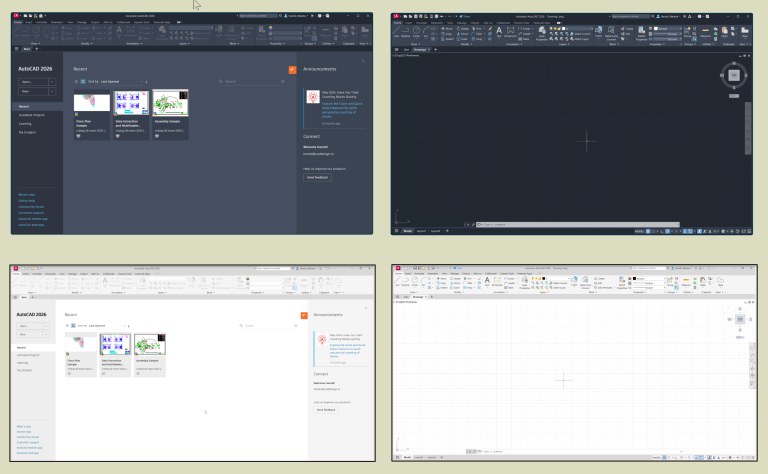
Task: Click the Move tool in dark drawing window
Action: (446, 28)
